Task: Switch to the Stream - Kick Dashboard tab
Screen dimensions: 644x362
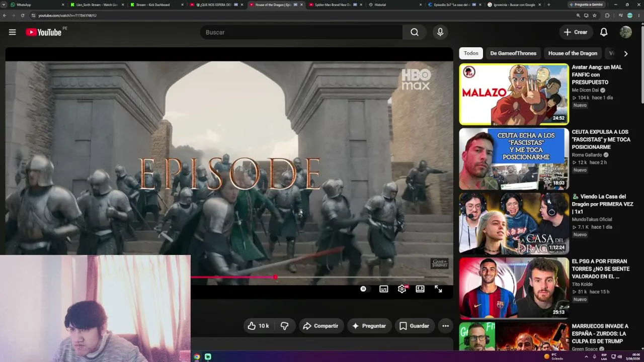Action: click(156, 5)
